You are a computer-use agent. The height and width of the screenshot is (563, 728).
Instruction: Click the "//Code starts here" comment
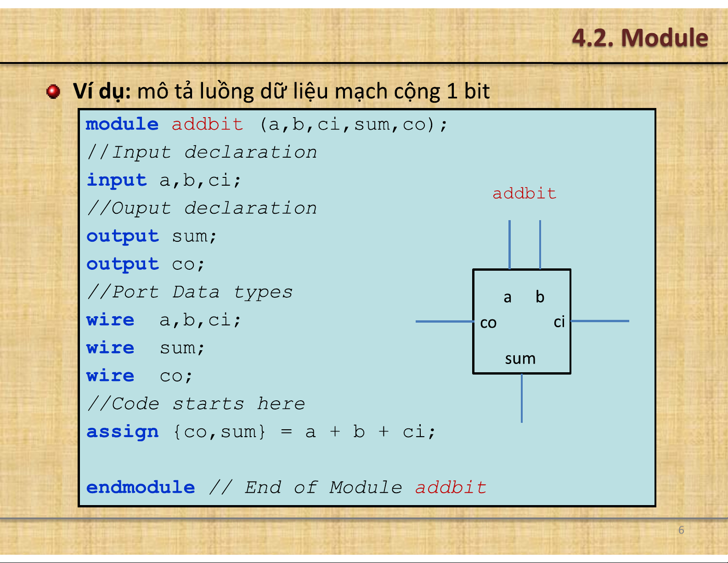[196, 404]
